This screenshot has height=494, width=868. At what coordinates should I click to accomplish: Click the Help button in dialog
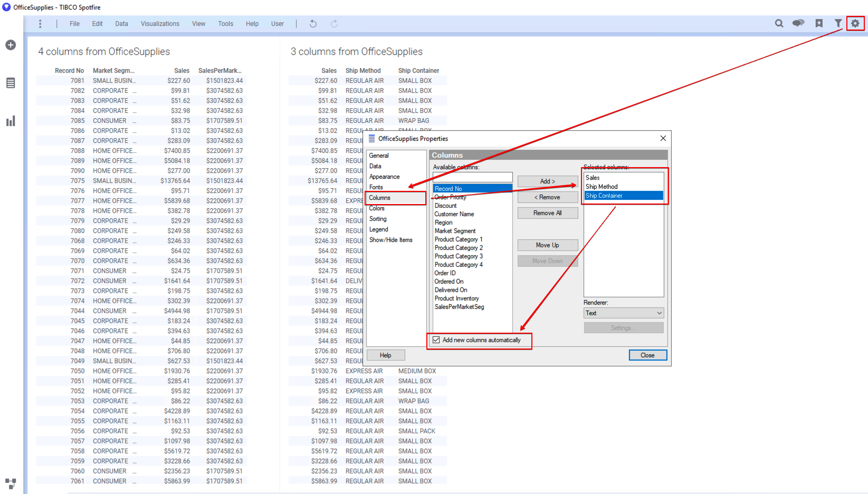click(x=386, y=355)
